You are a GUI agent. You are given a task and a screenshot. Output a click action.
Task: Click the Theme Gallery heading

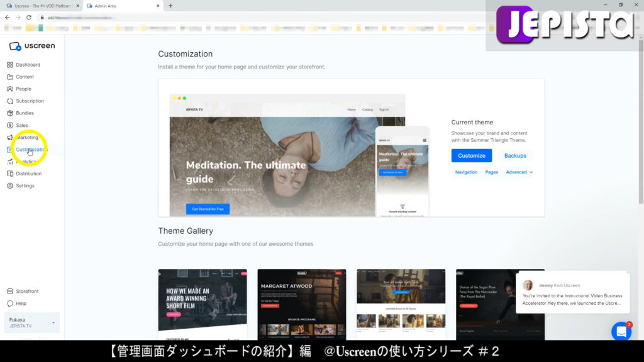coord(186,231)
